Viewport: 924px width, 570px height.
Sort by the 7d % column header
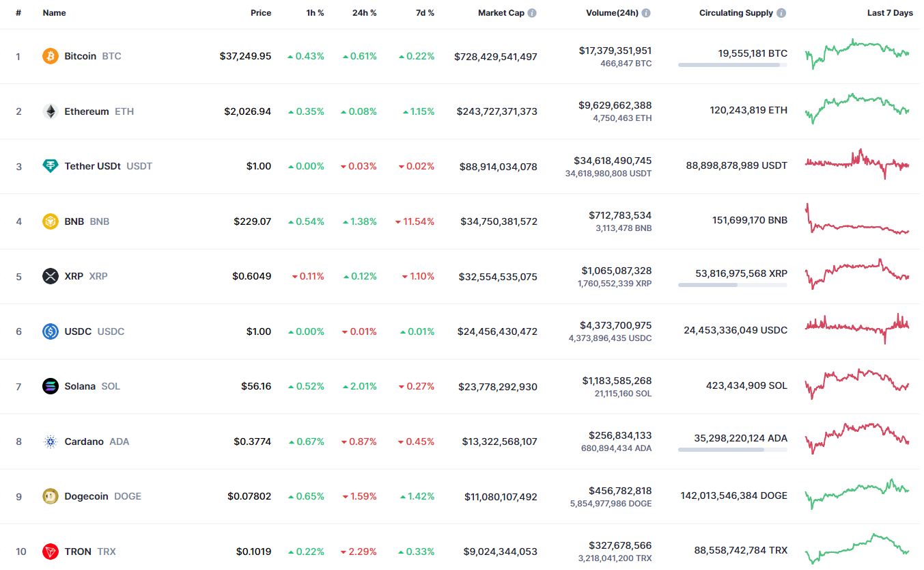(x=425, y=13)
